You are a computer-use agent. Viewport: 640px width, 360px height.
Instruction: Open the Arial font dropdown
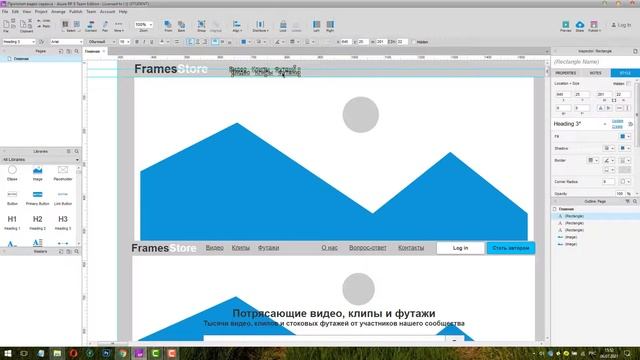pos(67,42)
